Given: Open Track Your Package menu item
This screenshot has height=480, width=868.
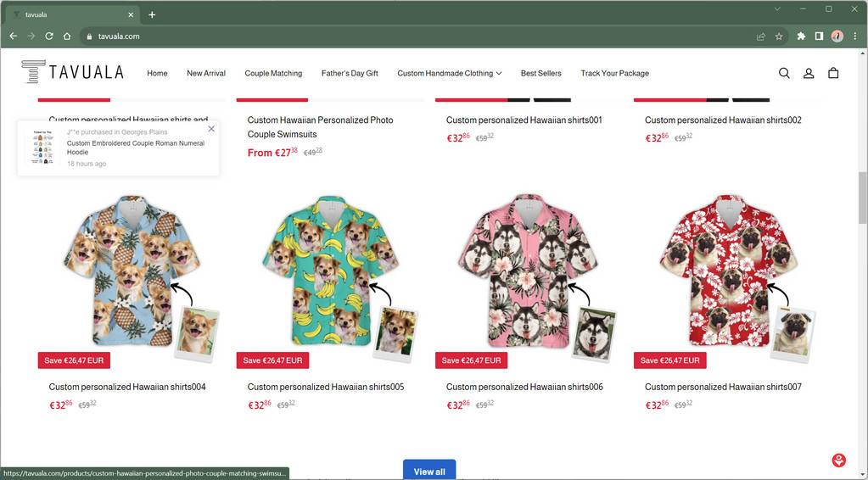Looking at the screenshot, I should [614, 73].
